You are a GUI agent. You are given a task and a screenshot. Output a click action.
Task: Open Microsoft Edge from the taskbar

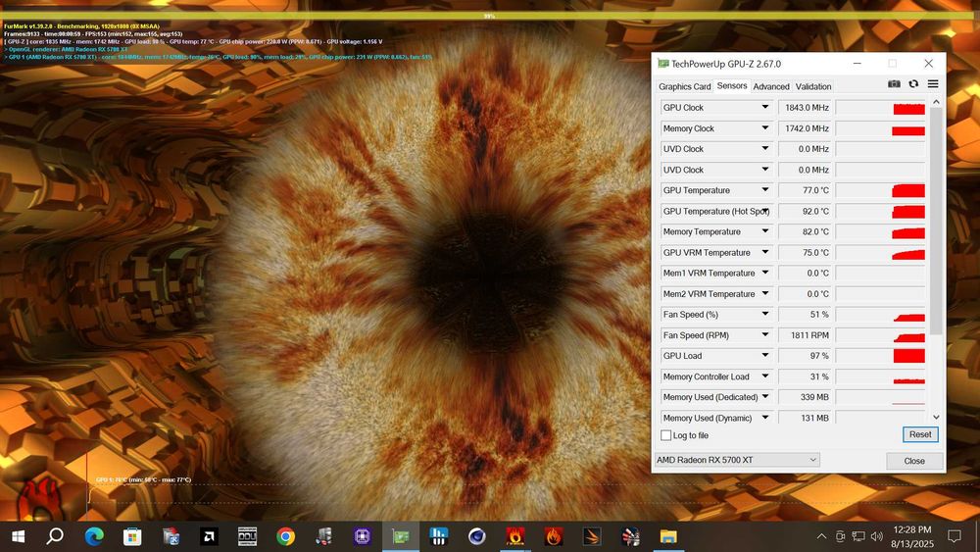click(94, 535)
